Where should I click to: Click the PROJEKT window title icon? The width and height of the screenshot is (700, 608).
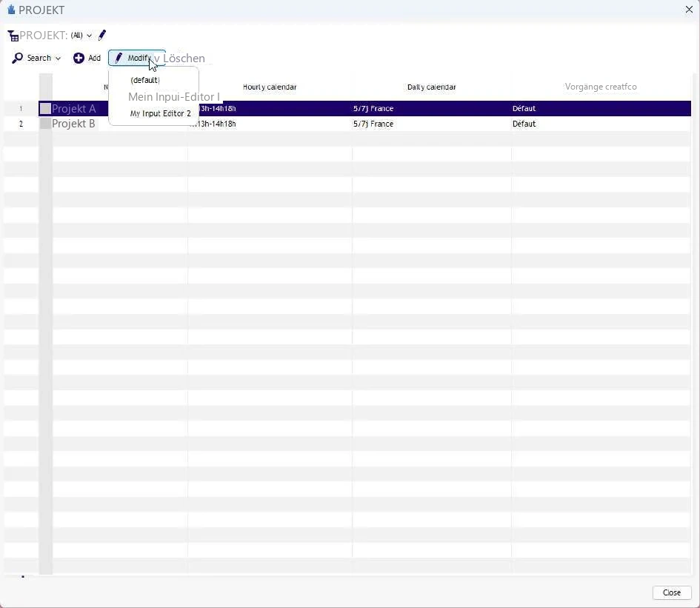coord(11,10)
